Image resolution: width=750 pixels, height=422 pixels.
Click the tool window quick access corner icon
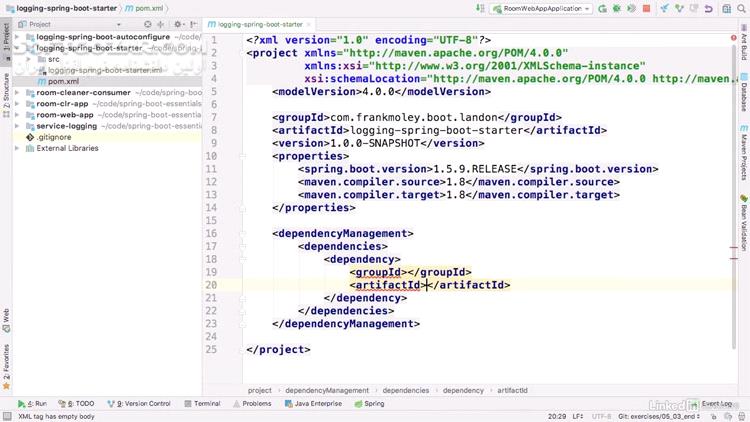pos(7,417)
